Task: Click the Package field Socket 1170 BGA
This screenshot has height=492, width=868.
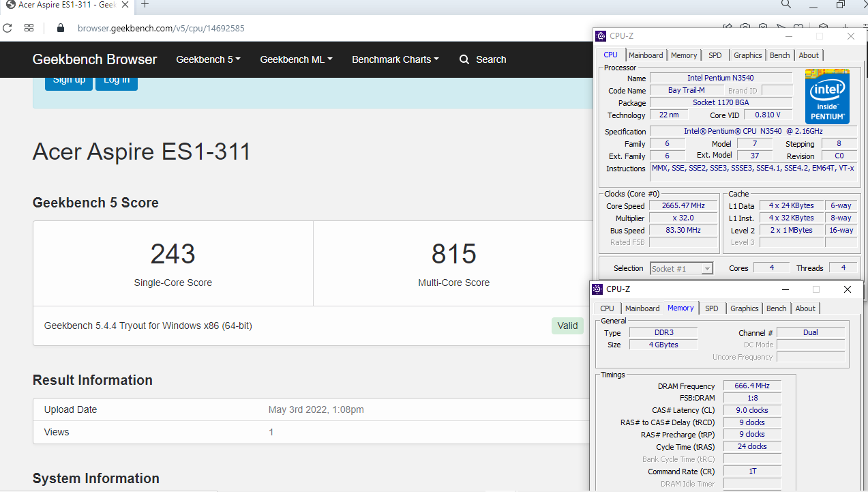Action: (x=721, y=103)
